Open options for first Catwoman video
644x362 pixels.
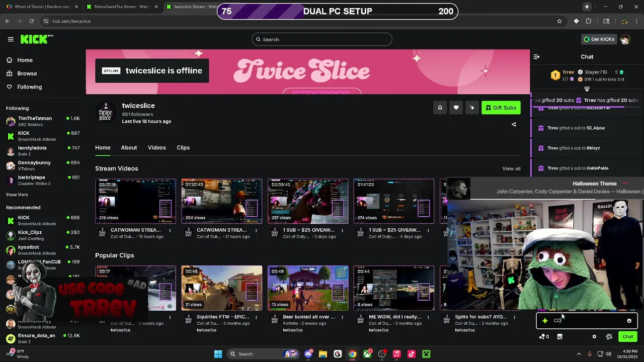coord(170,230)
